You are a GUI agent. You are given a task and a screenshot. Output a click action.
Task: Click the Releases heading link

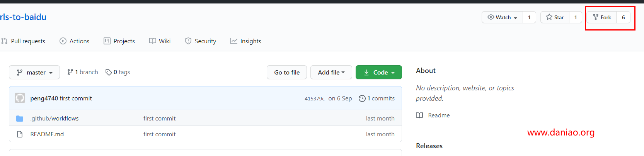coord(429,146)
